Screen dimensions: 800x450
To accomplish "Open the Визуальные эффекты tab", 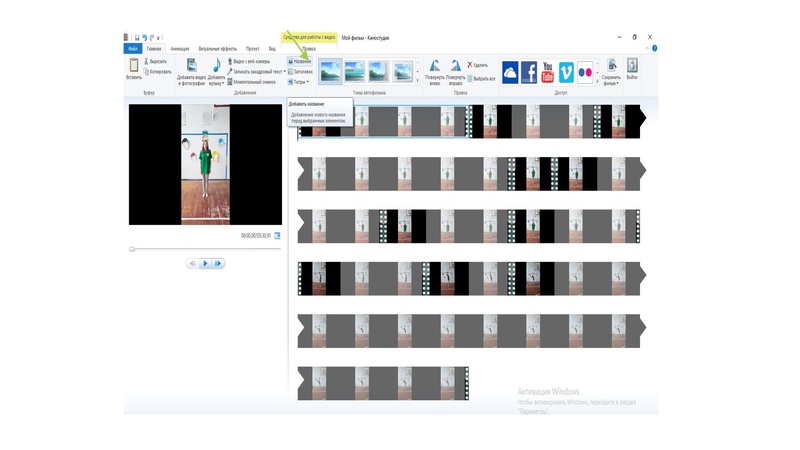I will (217, 48).
